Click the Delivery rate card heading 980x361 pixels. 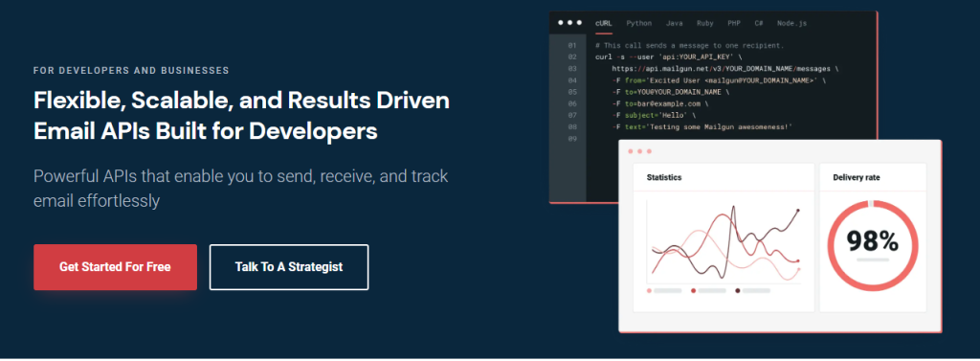point(857,178)
